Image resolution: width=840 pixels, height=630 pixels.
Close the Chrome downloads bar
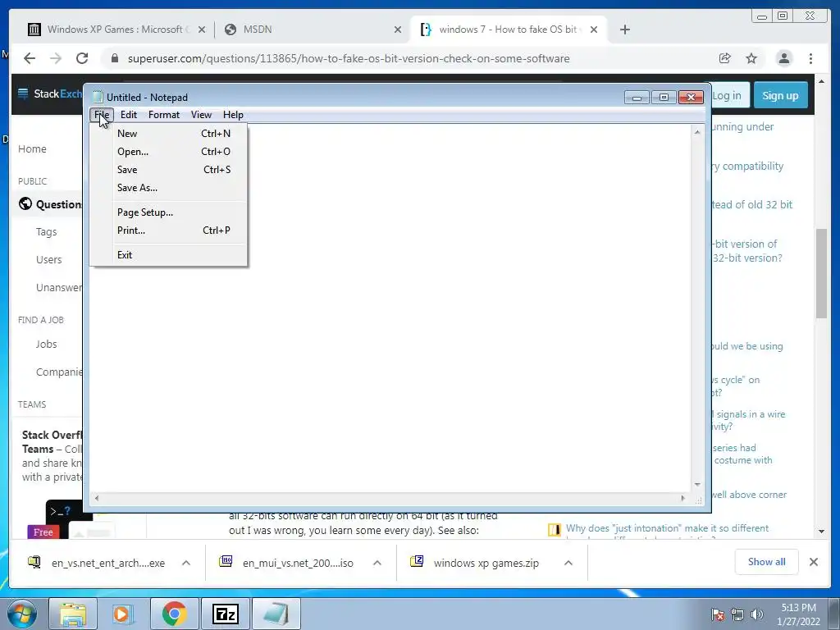tap(813, 562)
